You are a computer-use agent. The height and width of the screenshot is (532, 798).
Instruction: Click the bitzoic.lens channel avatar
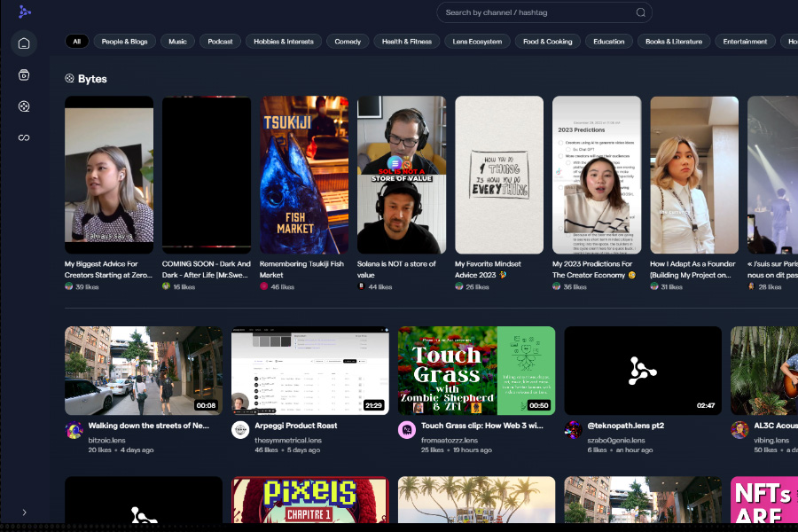tap(74, 430)
